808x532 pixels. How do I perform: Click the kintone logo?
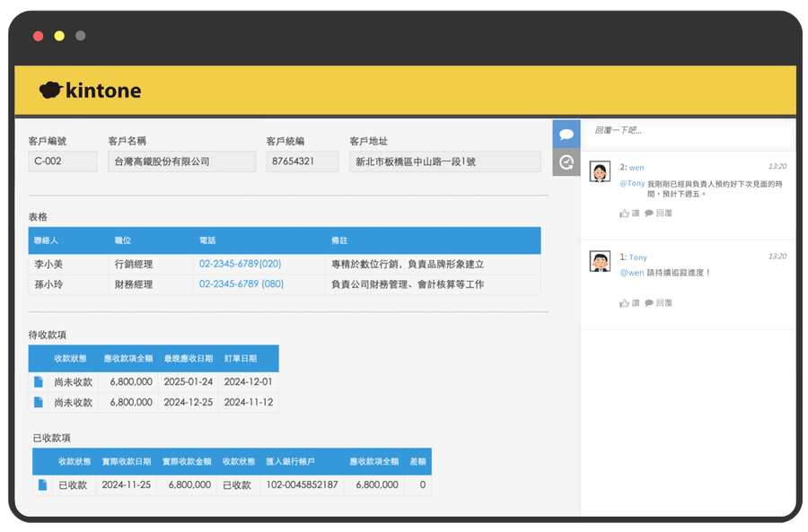(x=90, y=90)
